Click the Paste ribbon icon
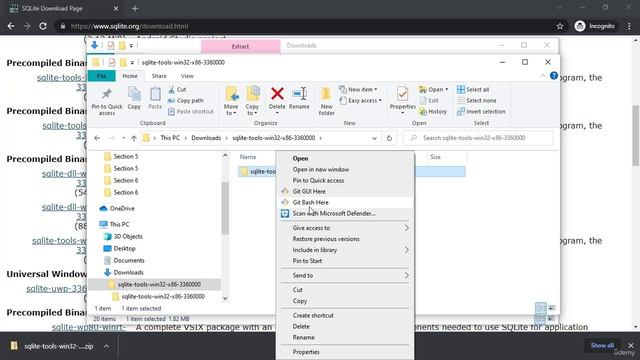This screenshot has height=360, width=640. 155,98
